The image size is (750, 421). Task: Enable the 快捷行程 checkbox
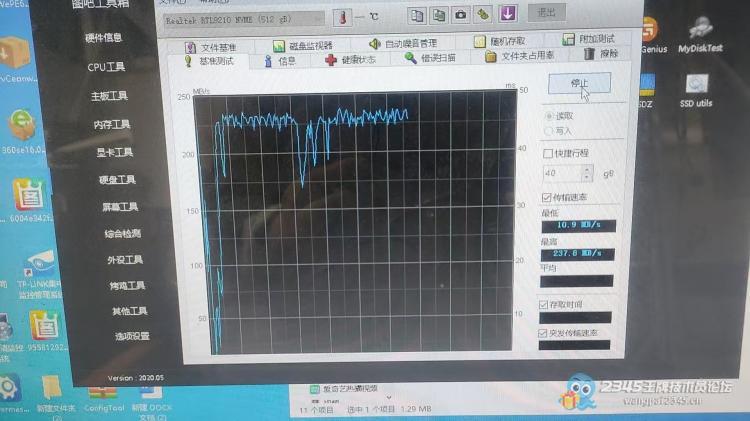coord(547,153)
